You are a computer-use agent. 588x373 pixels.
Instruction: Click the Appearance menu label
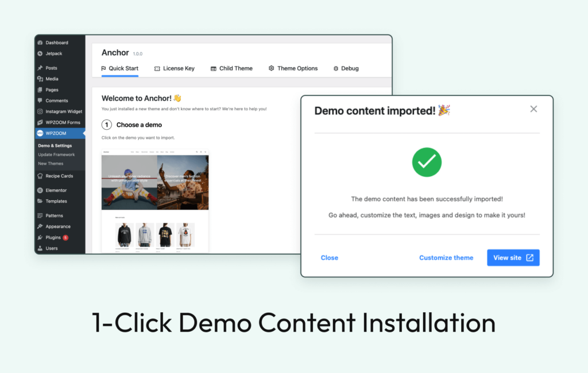click(58, 227)
